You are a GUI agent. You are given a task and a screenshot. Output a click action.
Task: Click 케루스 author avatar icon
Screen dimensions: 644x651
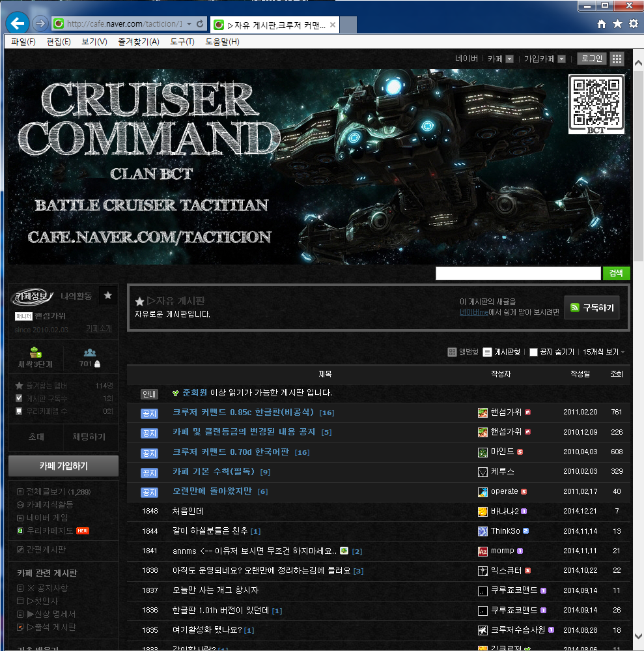483,472
